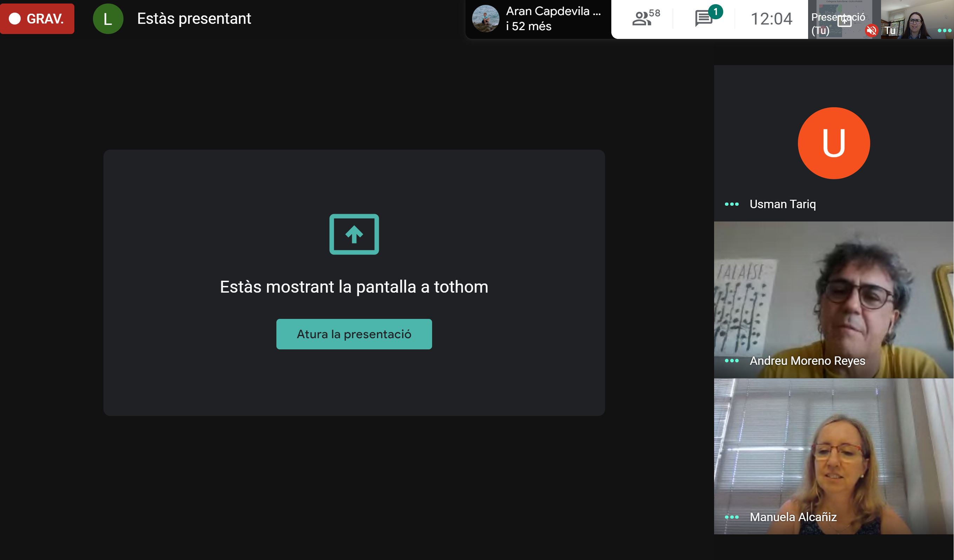Click the small present icon on Presentació thumbnail
Image resolution: width=954 pixels, height=560 pixels.
(845, 21)
